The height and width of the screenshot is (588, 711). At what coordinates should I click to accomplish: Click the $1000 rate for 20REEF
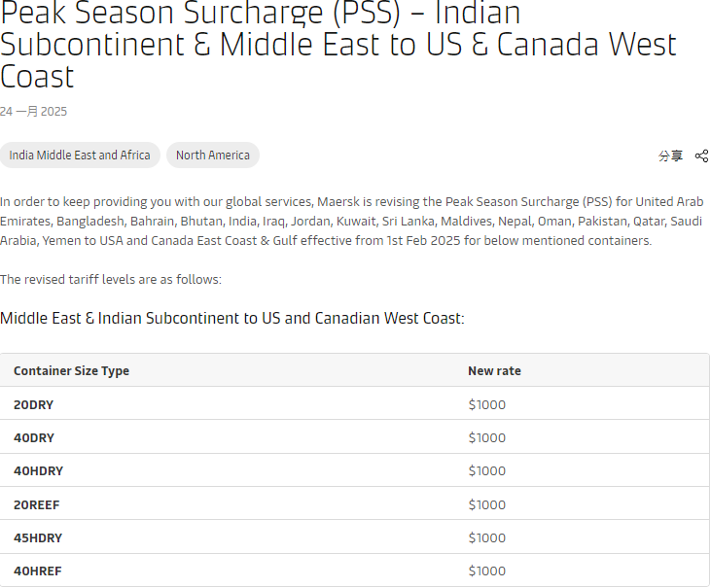(x=487, y=504)
